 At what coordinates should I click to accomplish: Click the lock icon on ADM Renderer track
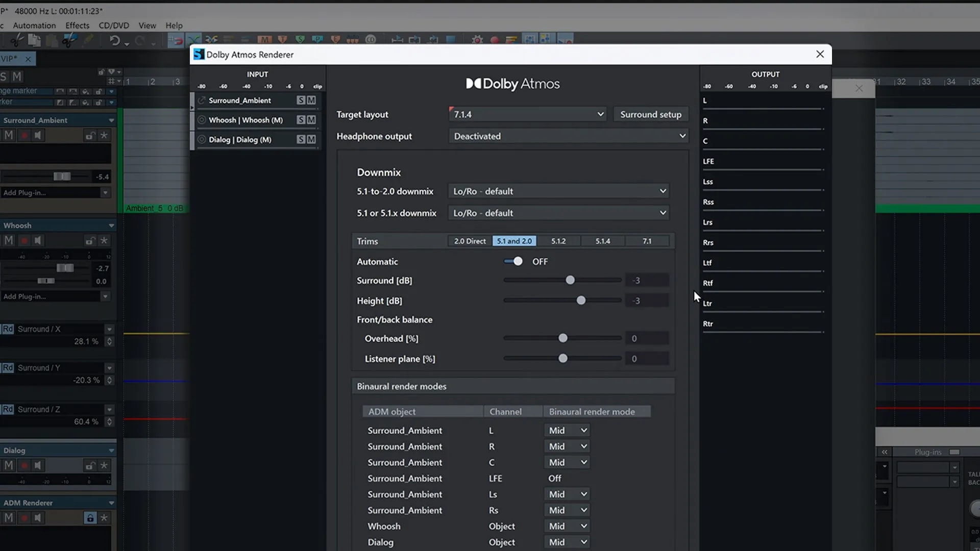pyautogui.click(x=90, y=518)
